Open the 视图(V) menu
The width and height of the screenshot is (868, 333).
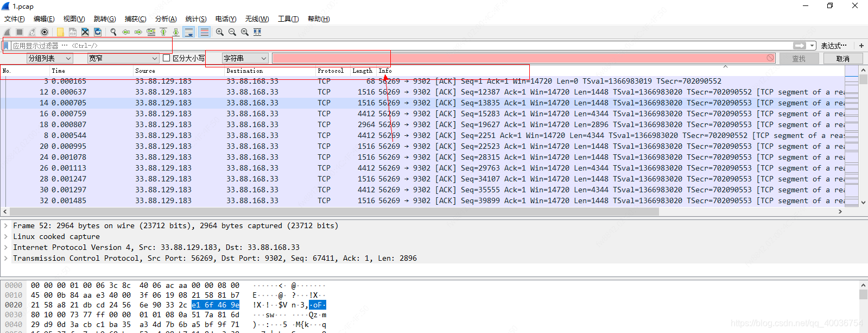tap(74, 19)
